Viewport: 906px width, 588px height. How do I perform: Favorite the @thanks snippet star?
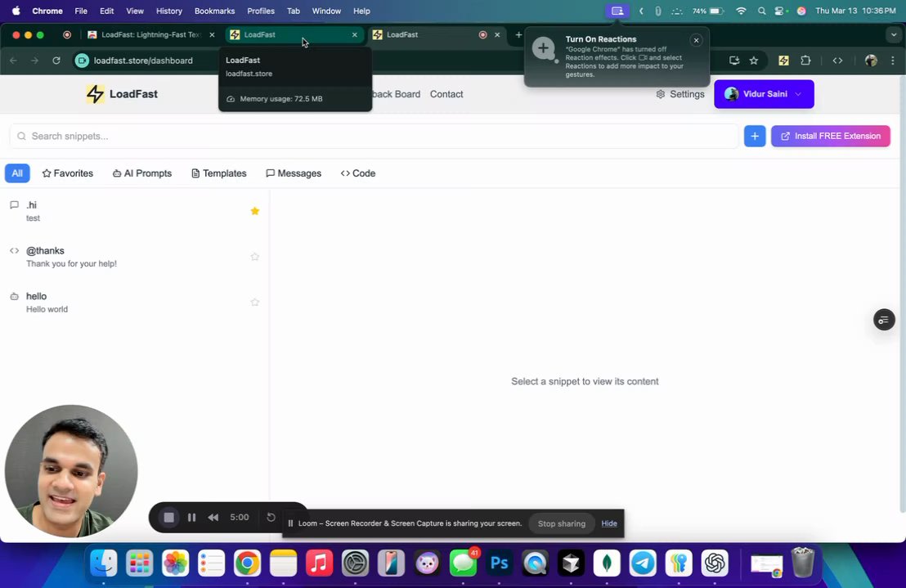pos(255,257)
